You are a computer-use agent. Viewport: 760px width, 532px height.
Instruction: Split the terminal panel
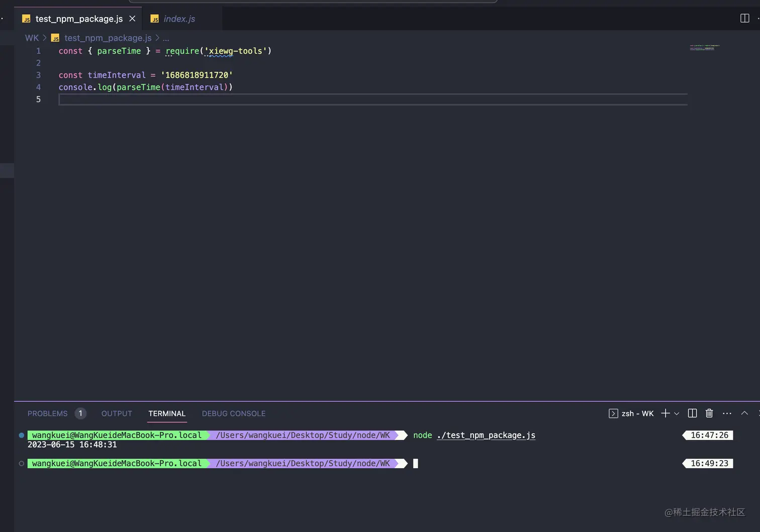click(x=692, y=413)
